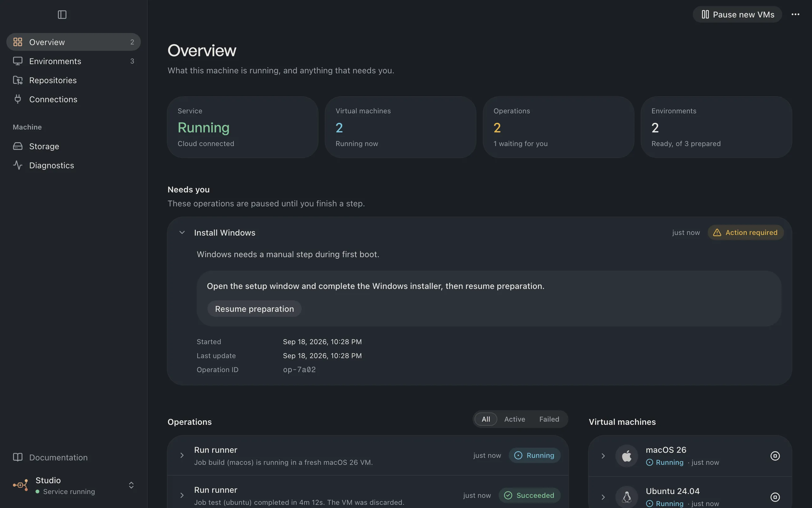This screenshot has width=812, height=508.
Task: Open the more options ellipsis menu
Action: point(795,15)
